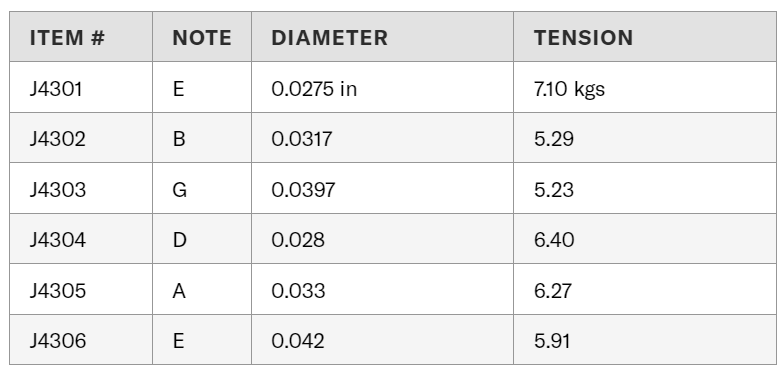Select item number J4305 cell

pos(81,290)
